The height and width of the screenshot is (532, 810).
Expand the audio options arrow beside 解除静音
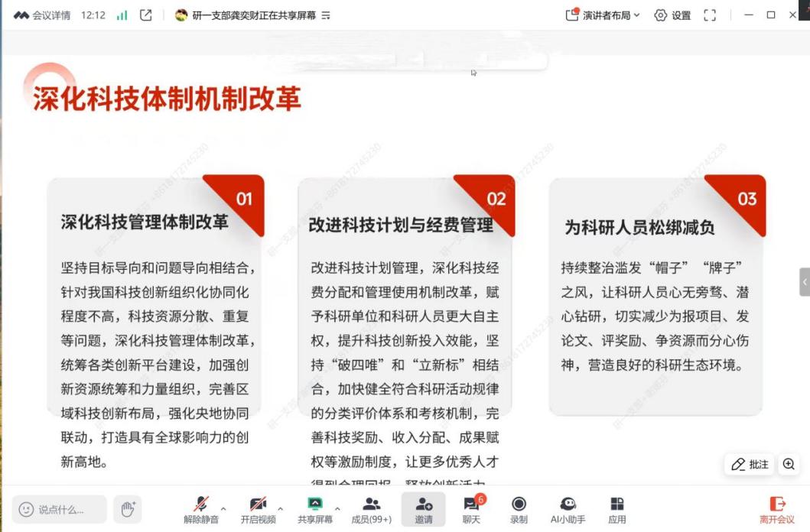[x=223, y=508]
